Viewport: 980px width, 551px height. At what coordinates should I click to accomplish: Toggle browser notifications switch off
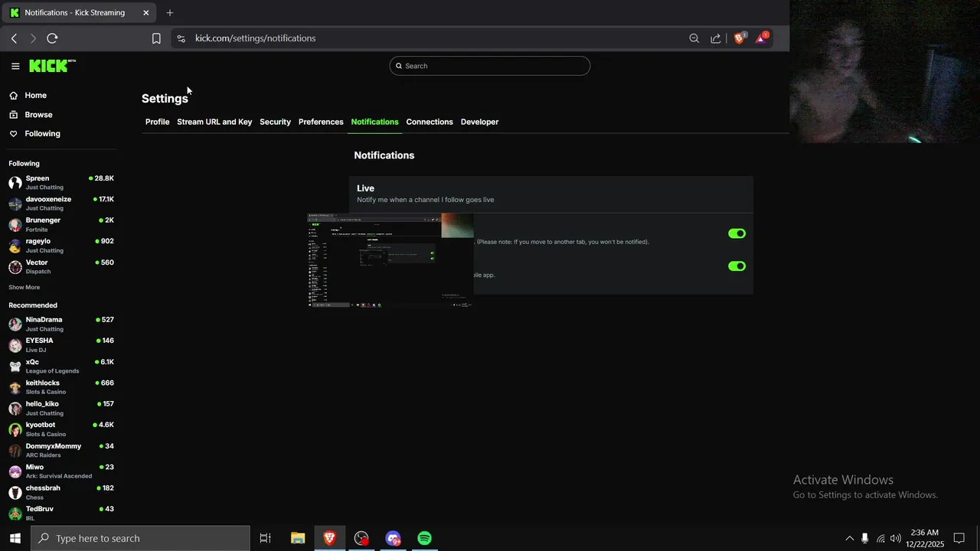click(x=737, y=233)
